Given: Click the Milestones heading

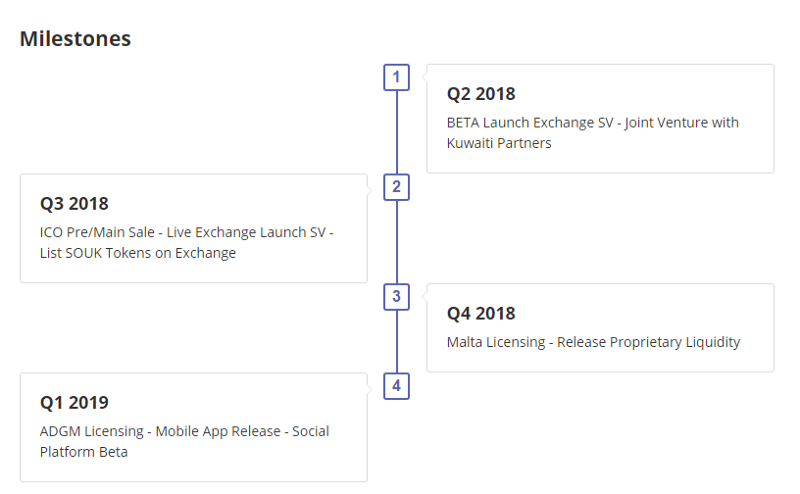Looking at the screenshot, I should click(x=75, y=39).
